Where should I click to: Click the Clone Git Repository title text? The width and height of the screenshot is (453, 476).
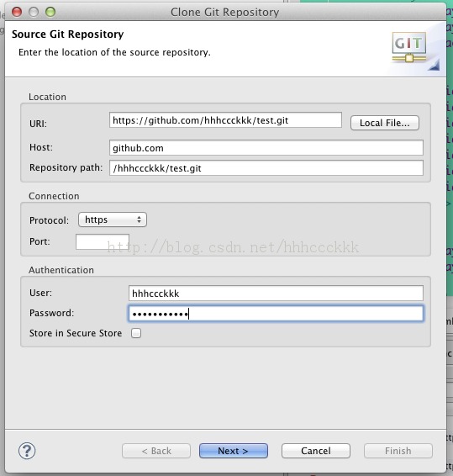(225, 12)
